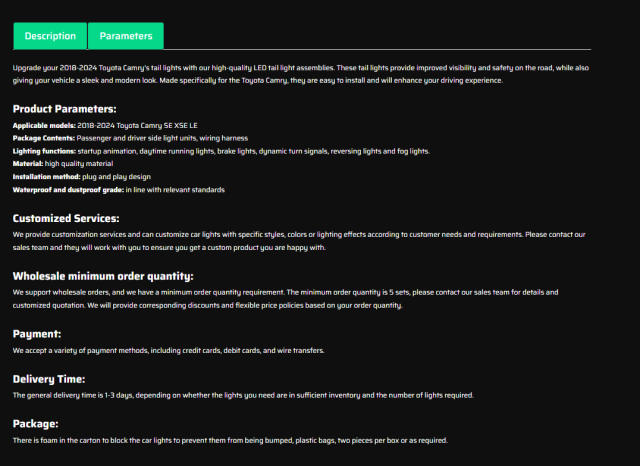640x466 pixels.
Task: Click the Package Contents label
Action: pyautogui.click(x=42, y=138)
